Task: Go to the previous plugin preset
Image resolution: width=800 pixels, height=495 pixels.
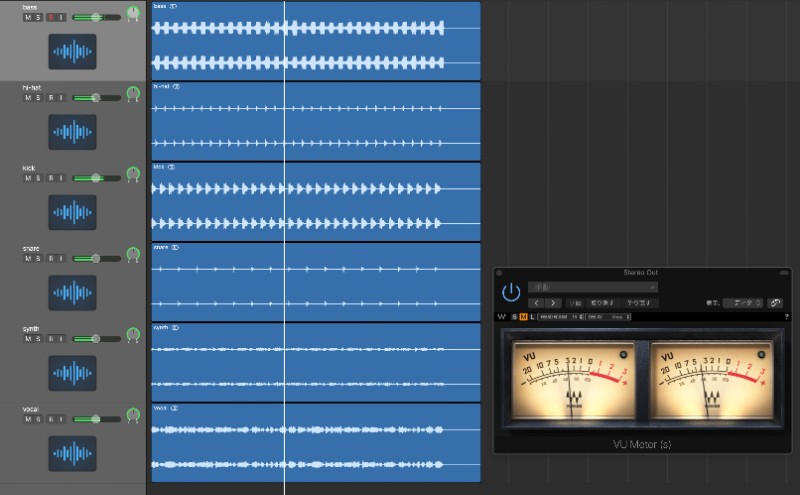Action: point(536,302)
